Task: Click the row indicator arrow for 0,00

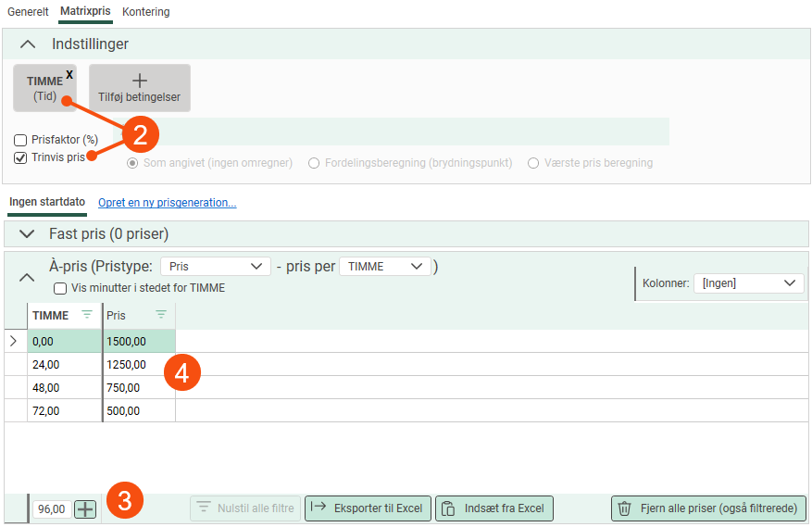Action: click(14, 341)
